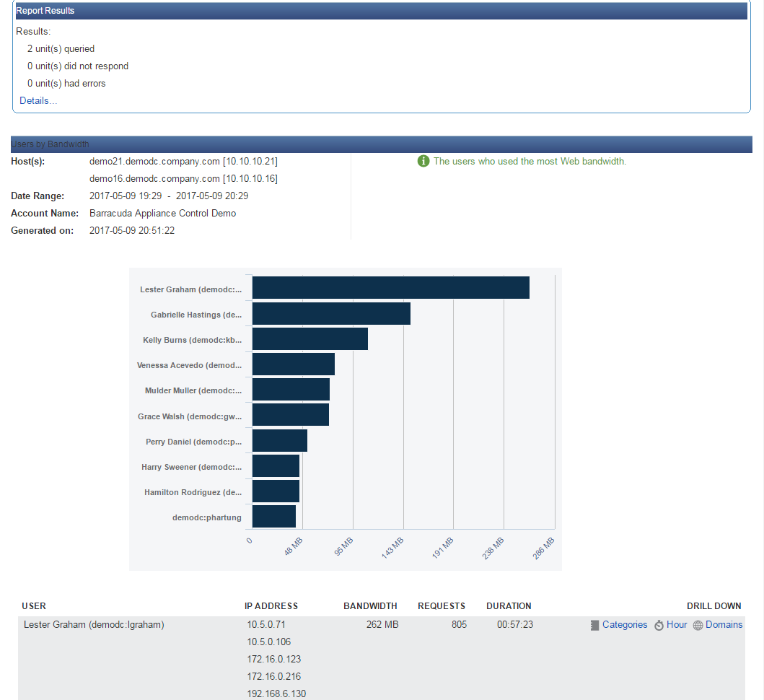
Task: Click the DRILL DOWN column header
Action: (713, 606)
